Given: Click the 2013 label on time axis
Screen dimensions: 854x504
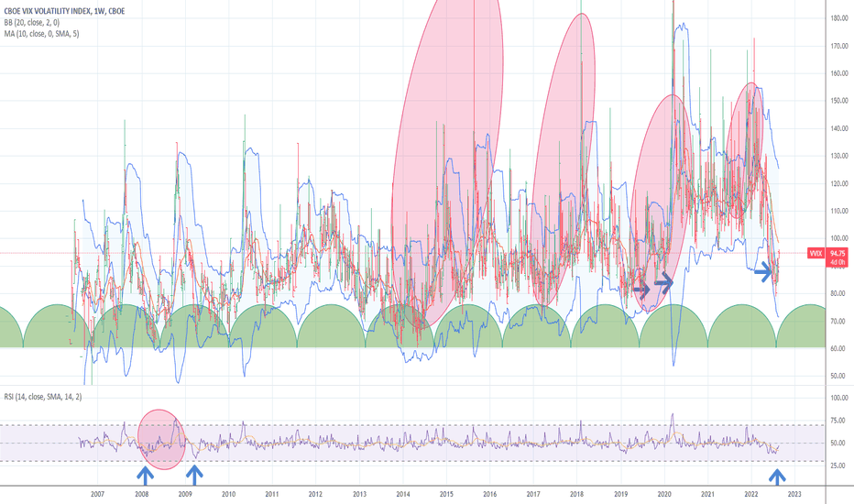Looking at the screenshot, I should [x=359, y=494].
